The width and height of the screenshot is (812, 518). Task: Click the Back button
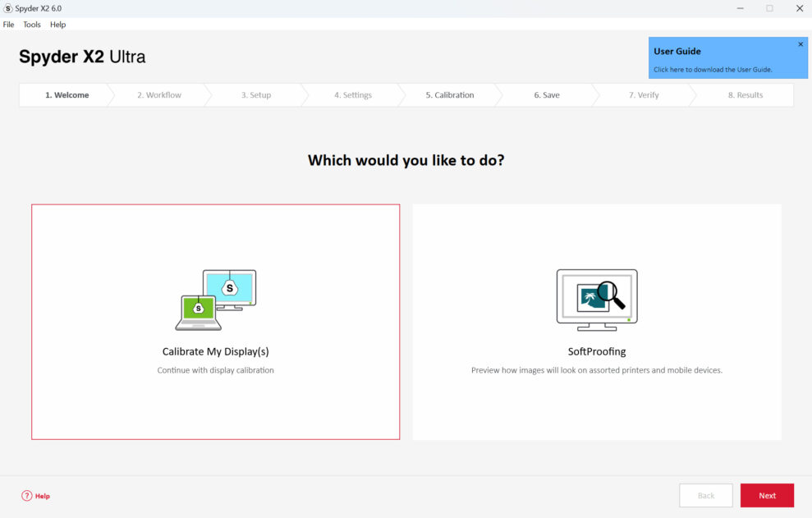click(706, 496)
